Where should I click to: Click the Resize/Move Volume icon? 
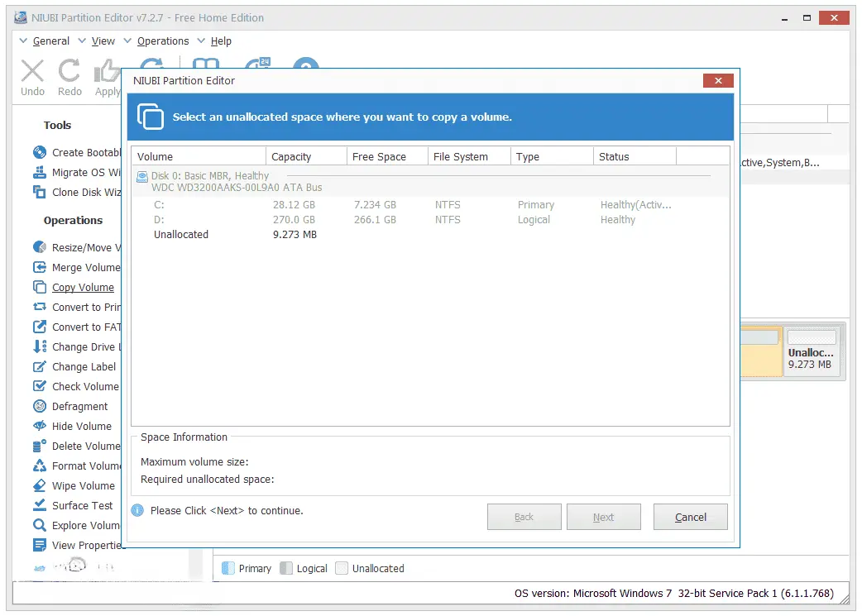point(40,247)
